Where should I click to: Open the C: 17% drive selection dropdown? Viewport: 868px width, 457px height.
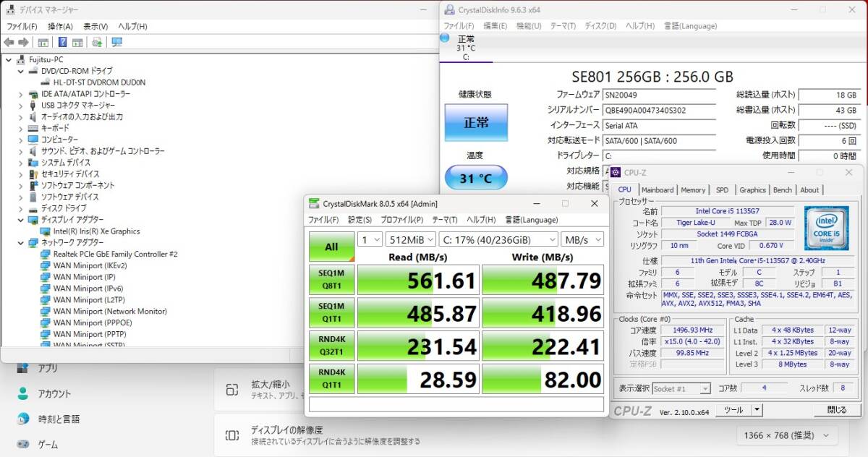498,239
